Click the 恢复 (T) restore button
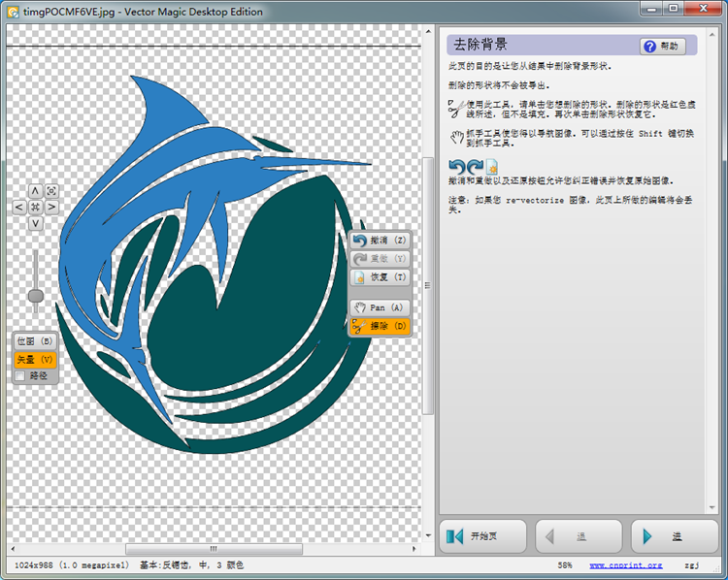The height and width of the screenshot is (580, 728). 380,277
